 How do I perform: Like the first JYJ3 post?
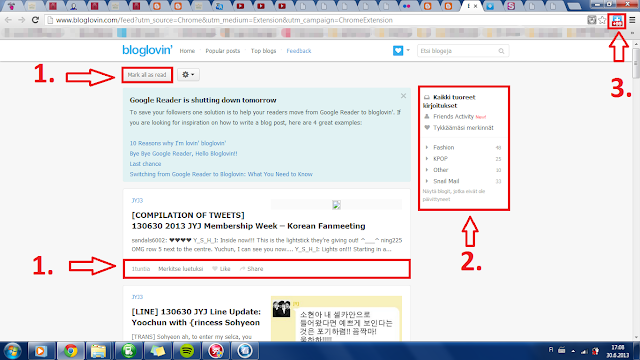(x=221, y=269)
